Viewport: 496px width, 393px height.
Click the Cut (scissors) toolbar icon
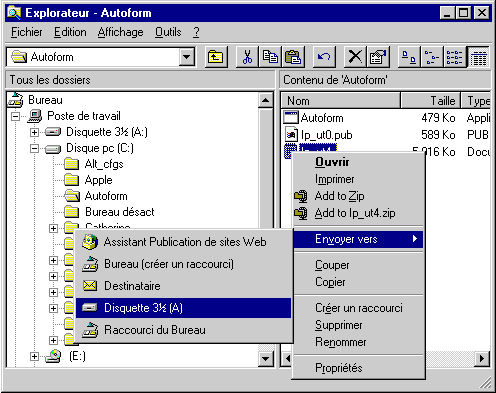pos(247,57)
